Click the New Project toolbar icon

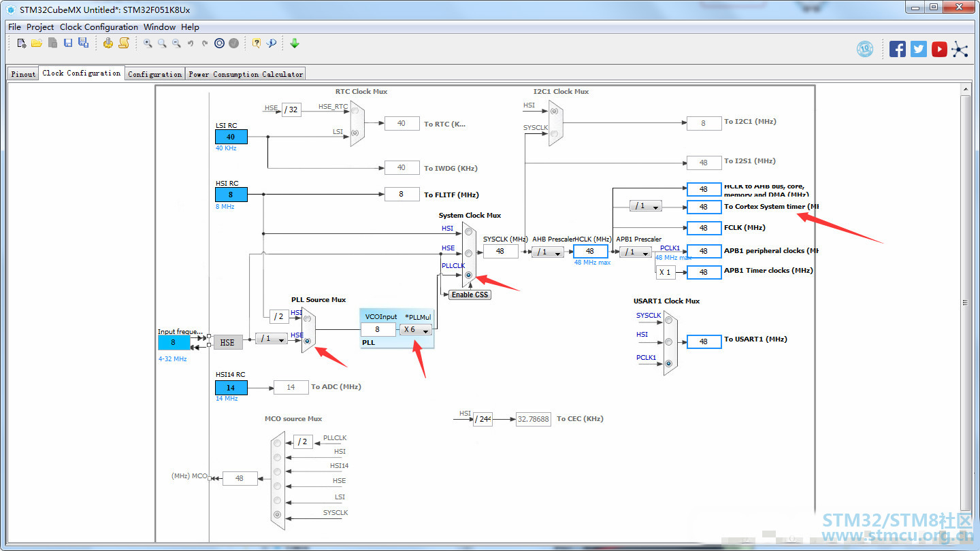click(22, 43)
